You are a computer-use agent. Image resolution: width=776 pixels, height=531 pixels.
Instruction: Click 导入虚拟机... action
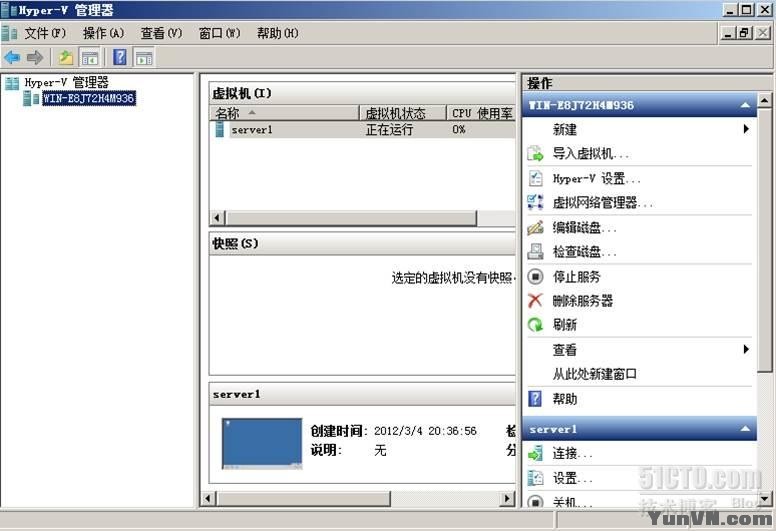(591, 154)
